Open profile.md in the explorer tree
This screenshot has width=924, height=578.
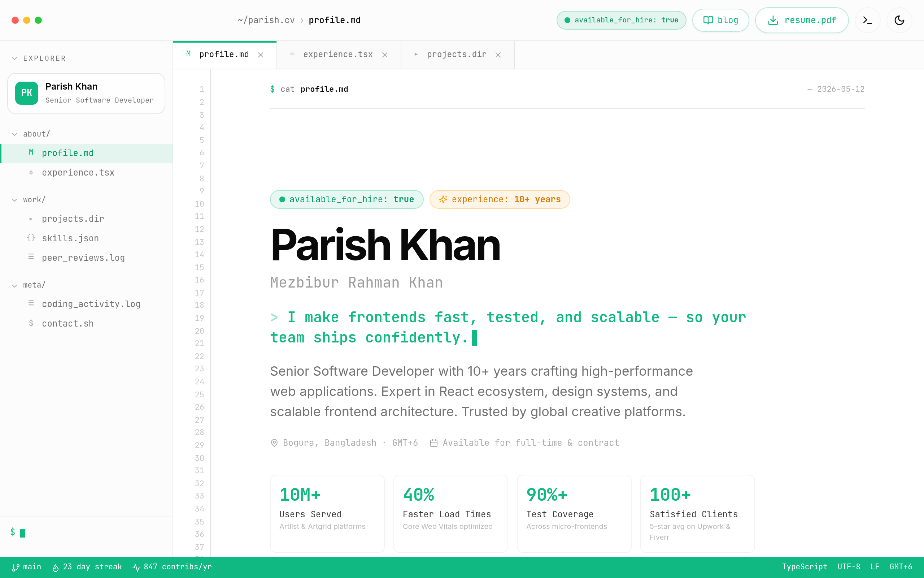(x=87, y=153)
